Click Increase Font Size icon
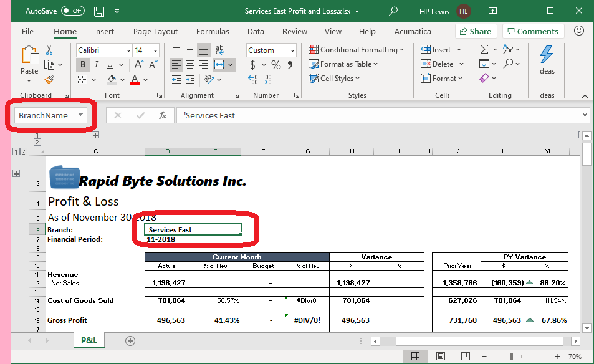Viewport: 594px width, 364px height. 139,64
